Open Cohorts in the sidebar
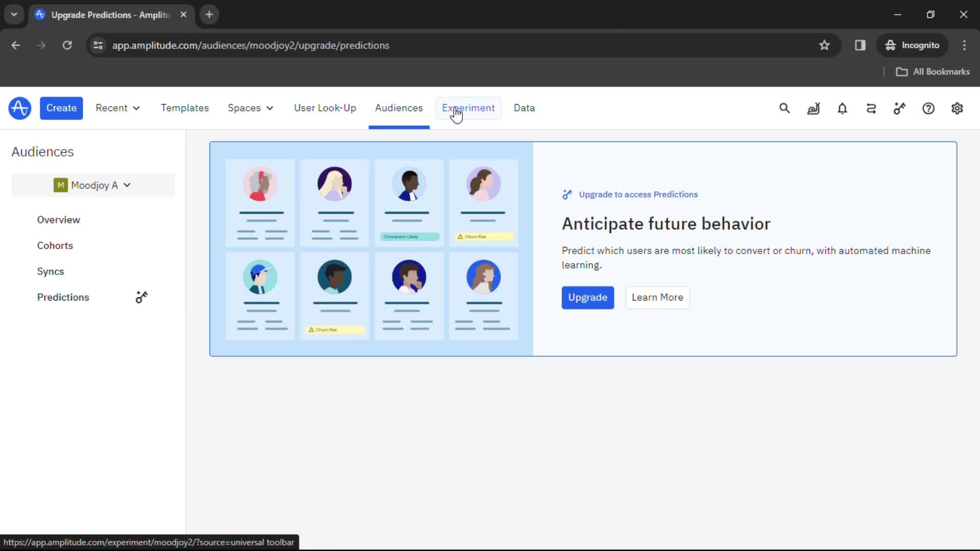Image resolution: width=980 pixels, height=551 pixels. point(55,245)
